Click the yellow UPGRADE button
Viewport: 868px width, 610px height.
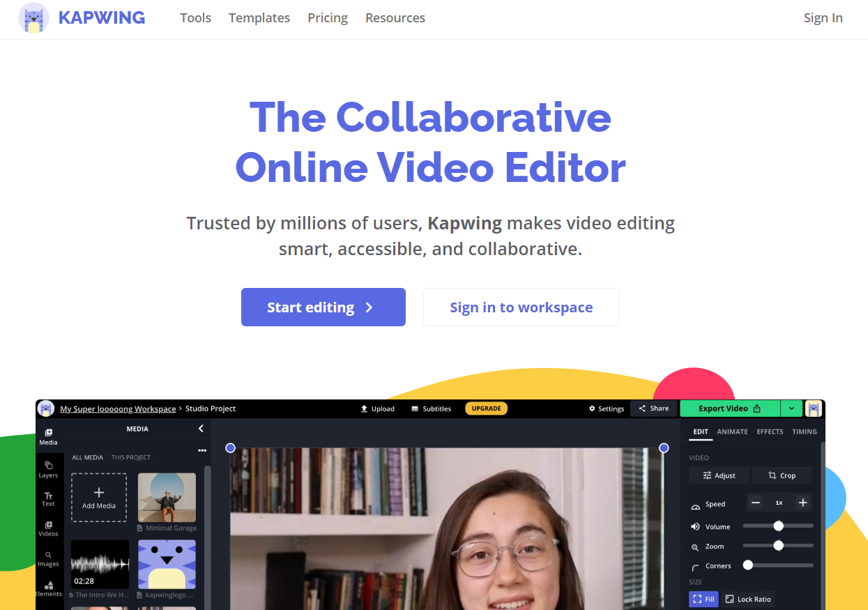pos(486,409)
